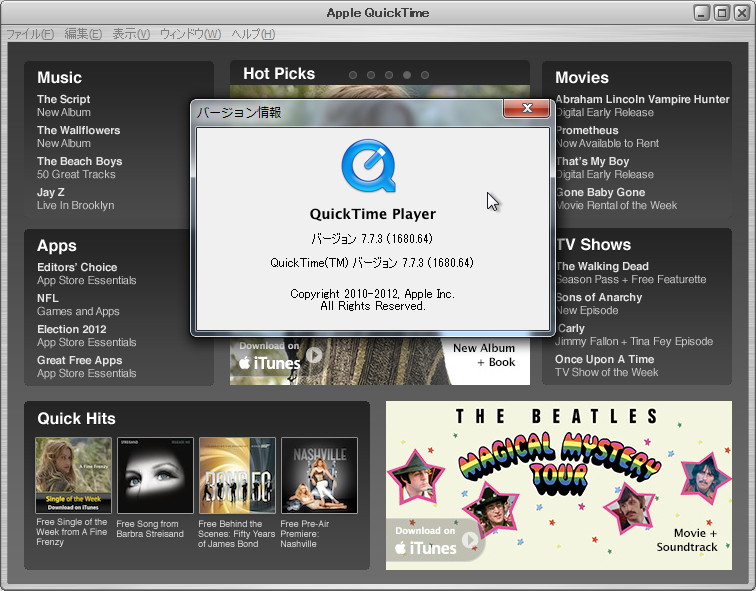
Task: Open Editors' Choice in Apps
Action: 87,273
